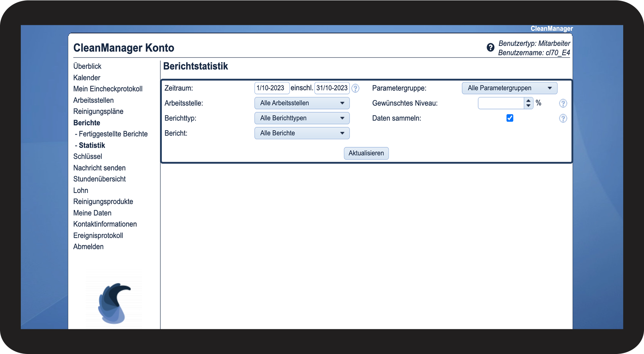Decrease Gewünschtes Niveau with down arrow
Viewport: 644px width, 354px height.
point(528,106)
